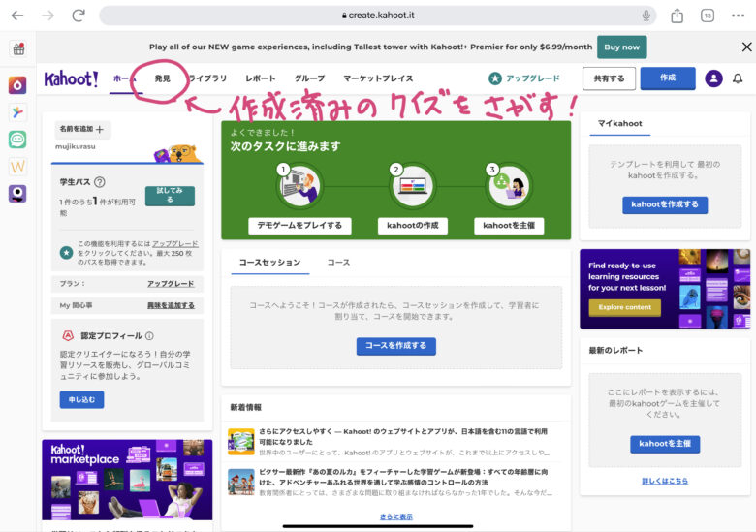Open the 発見 navigation tab
Image resolution: width=756 pixels, height=532 pixels.
coord(162,78)
